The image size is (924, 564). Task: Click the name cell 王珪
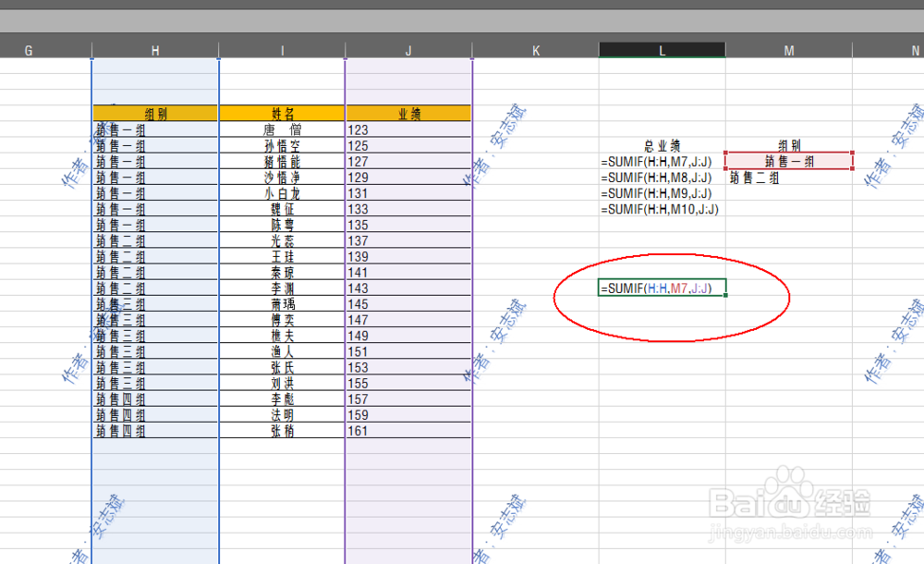click(282, 257)
